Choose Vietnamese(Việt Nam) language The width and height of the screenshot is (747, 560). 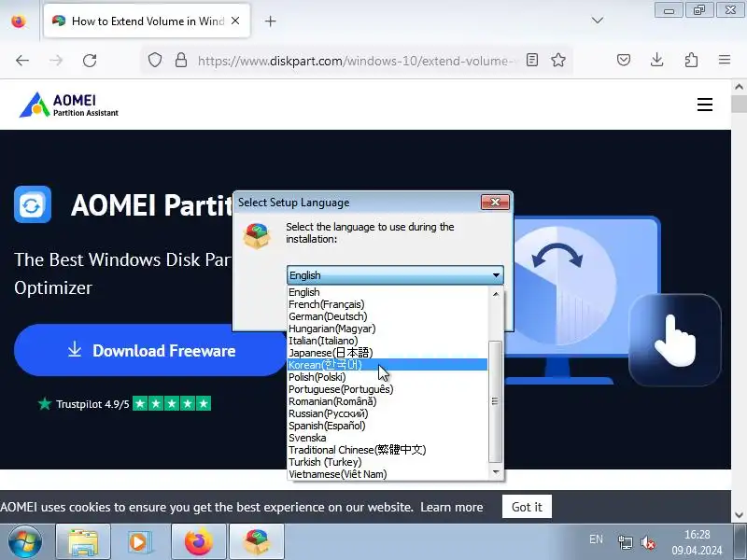tap(388, 474)
